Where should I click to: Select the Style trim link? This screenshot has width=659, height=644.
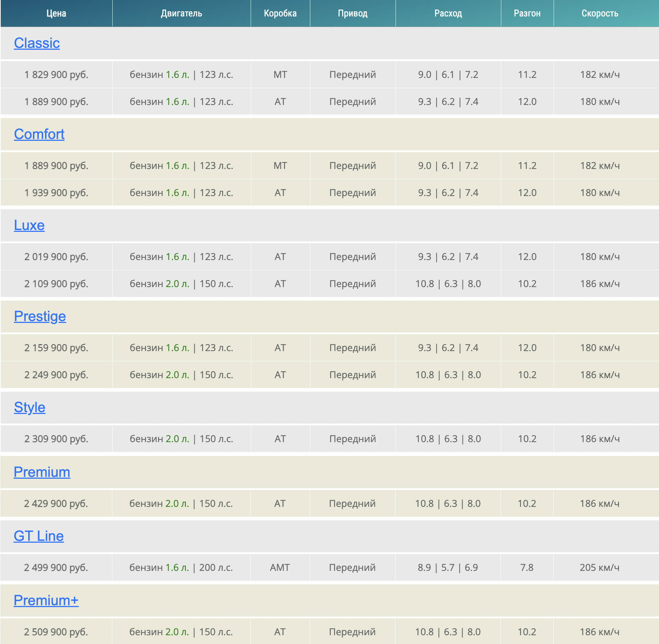tap(30, 407)
